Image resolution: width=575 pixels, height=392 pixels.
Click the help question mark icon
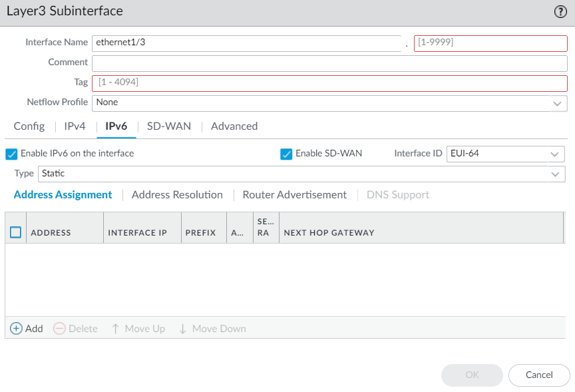point(560,11)
